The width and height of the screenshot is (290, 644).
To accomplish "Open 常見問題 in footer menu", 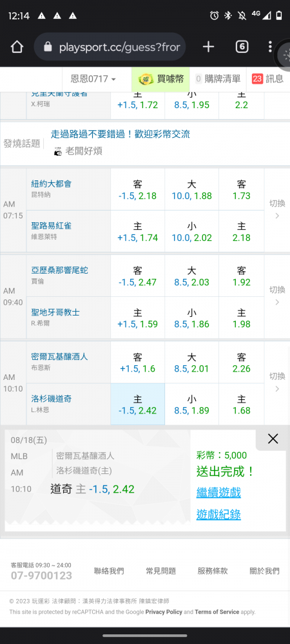I will click(161, 571).
